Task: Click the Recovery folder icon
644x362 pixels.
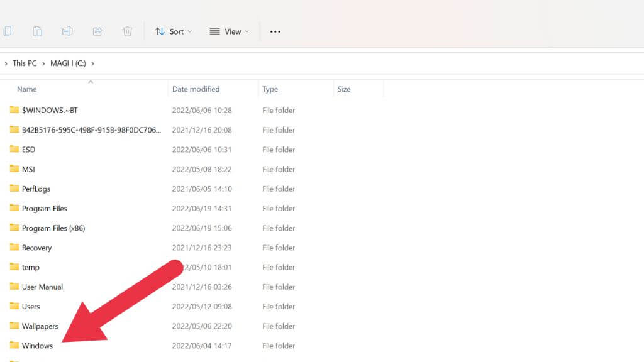Action: [x=14, y=248]
